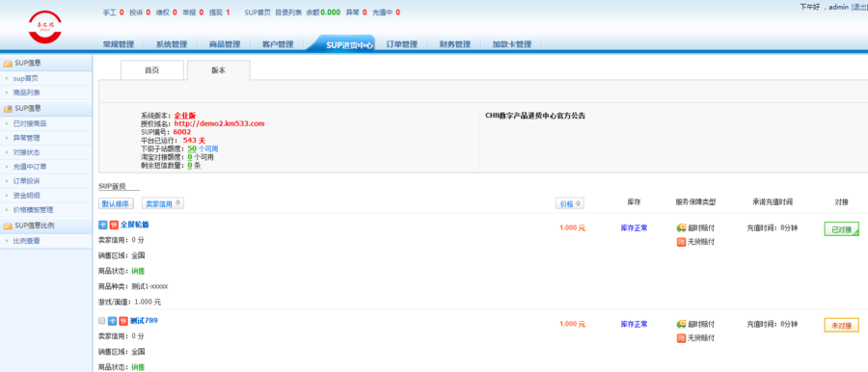Click the 充值中 counter in top bar

coord(387,13)
